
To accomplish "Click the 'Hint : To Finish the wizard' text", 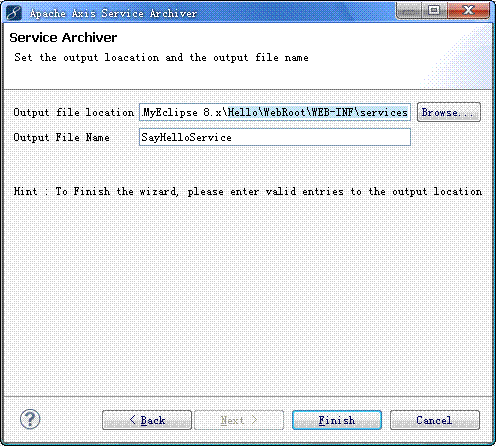I will point(248,192).
